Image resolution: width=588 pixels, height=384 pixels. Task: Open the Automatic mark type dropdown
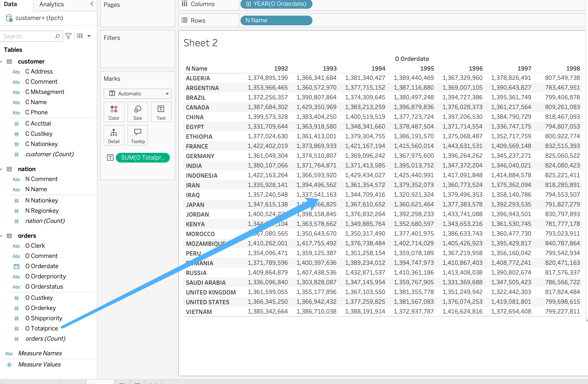point(167,94)
